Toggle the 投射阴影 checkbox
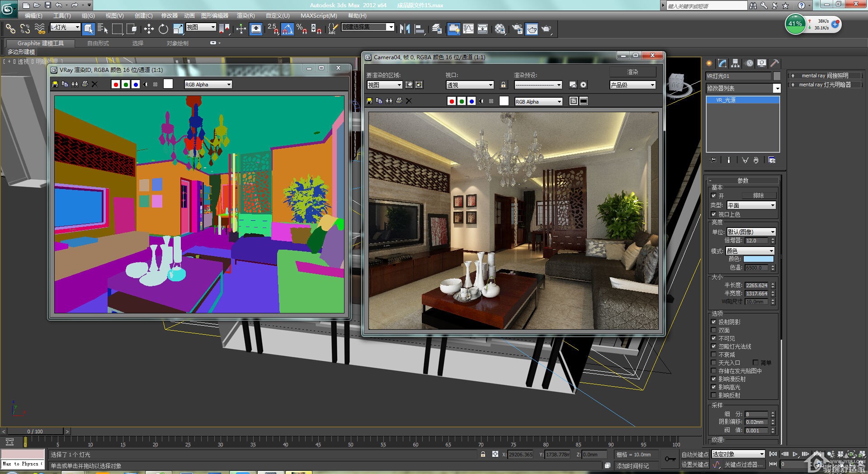 coord(714,322)
